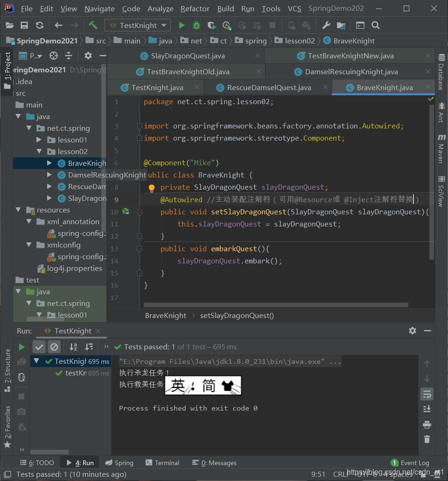Rerun tests with Run panel play icon

[x=21, y=347]
